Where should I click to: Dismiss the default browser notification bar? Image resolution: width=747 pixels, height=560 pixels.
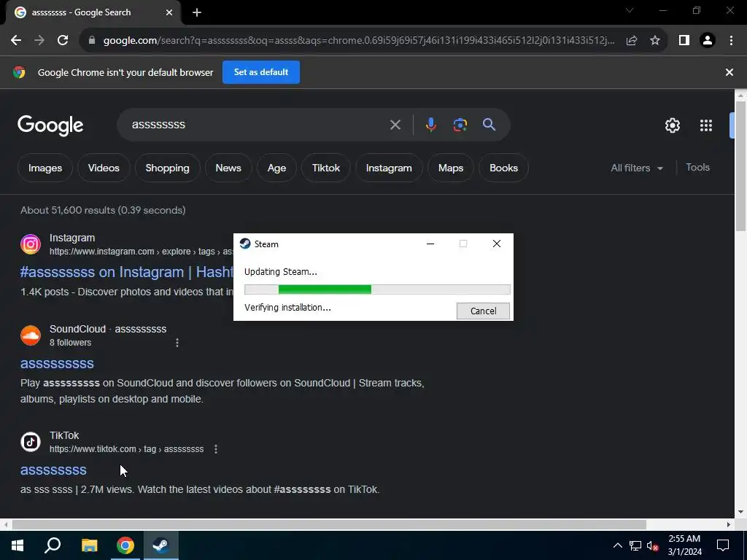[x=729, y=72]
